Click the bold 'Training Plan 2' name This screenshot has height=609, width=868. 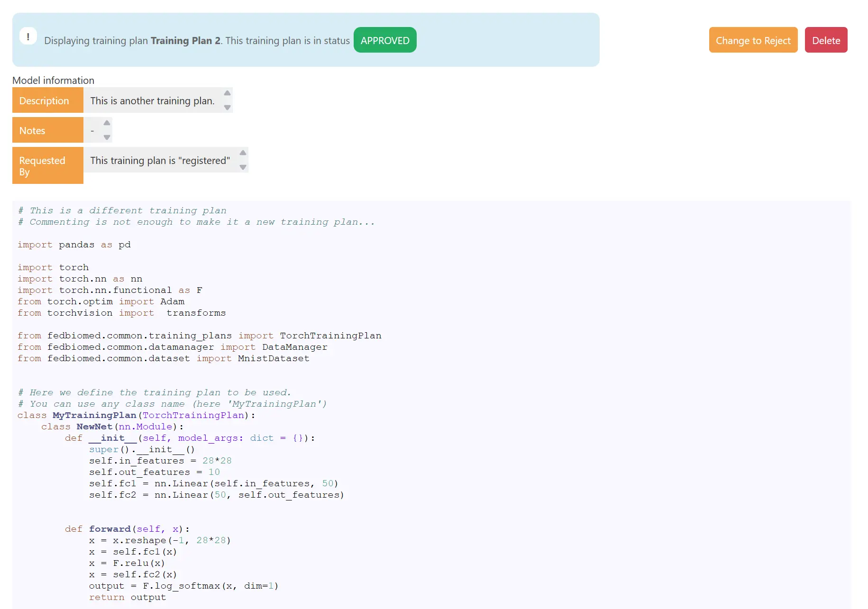pyautogui.click(x=185, y=41)
